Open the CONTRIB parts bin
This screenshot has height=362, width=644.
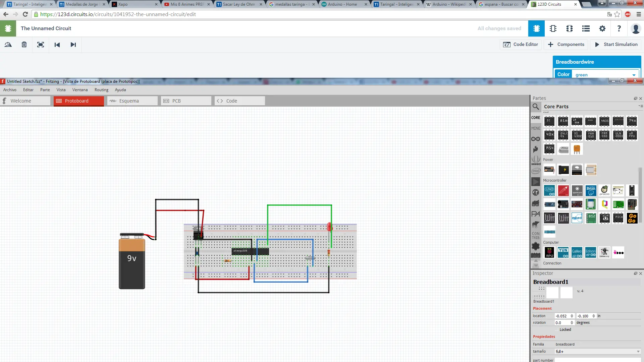pos(536,235)
